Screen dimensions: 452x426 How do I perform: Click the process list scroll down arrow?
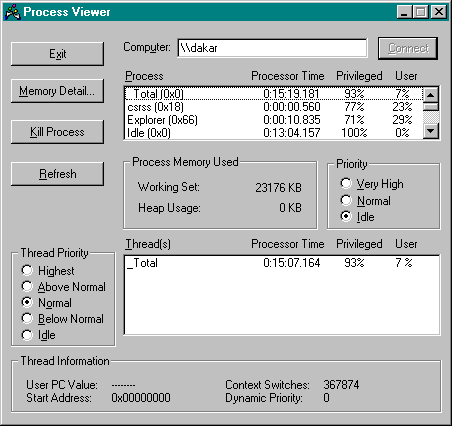click(431, 131)
